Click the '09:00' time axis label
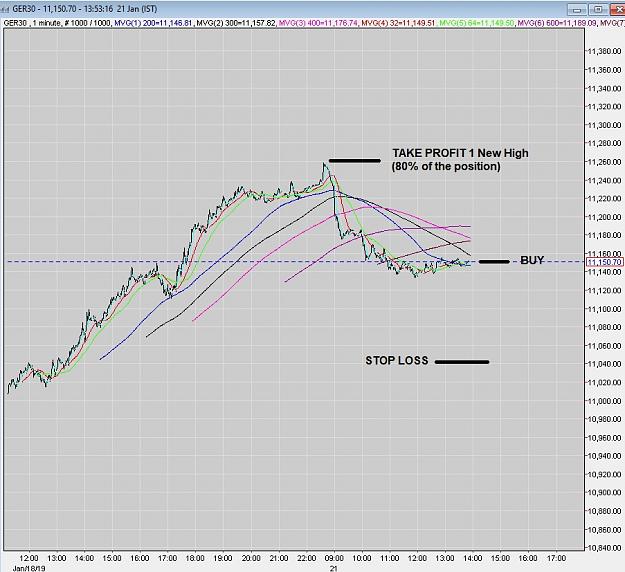625x572 pixels. tap(334, 558)
